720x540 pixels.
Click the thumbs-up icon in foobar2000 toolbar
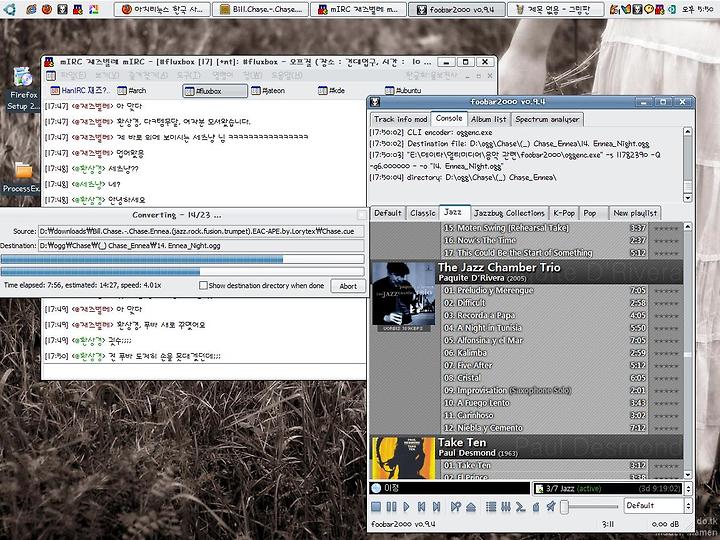(x=535, y=506)
